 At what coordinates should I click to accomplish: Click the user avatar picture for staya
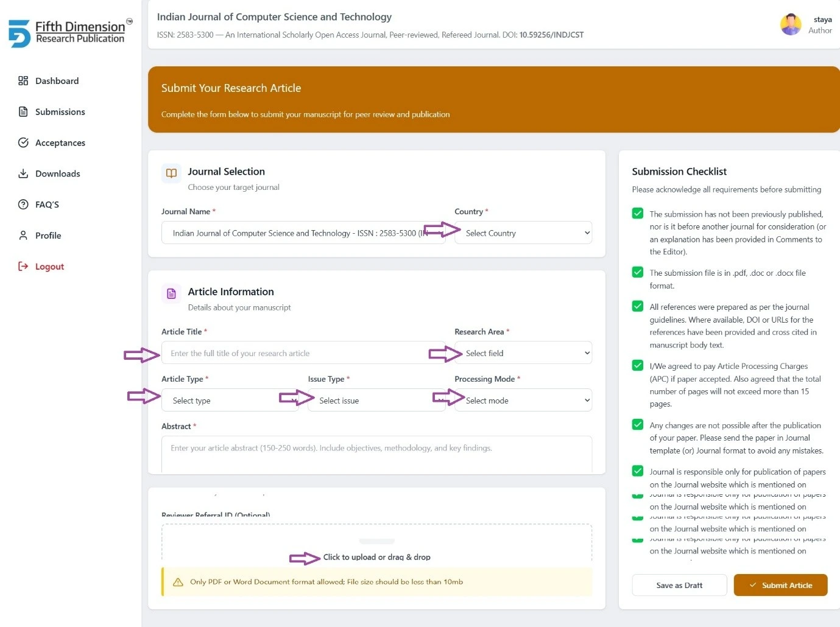point(791,24)
